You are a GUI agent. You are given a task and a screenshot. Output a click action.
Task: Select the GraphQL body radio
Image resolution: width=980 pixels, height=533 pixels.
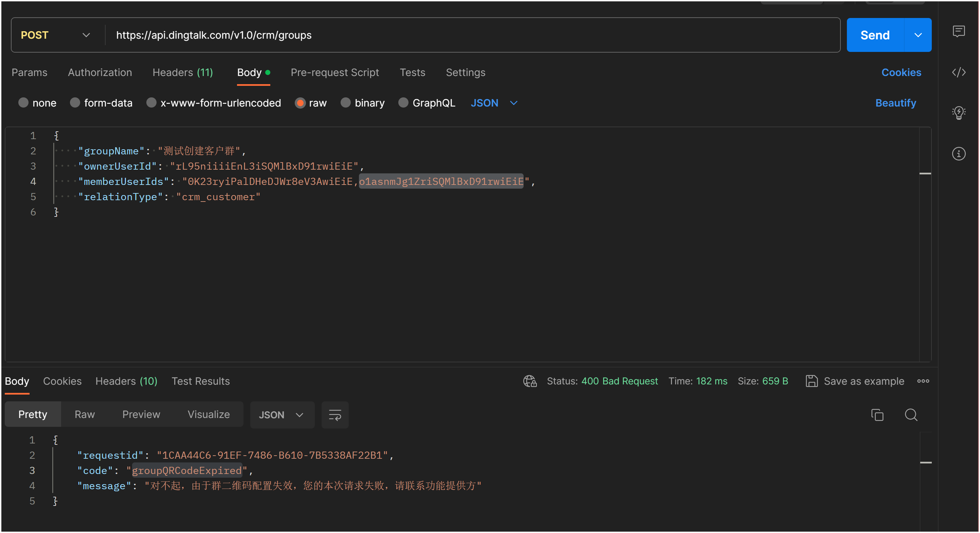tap(403, 103)
